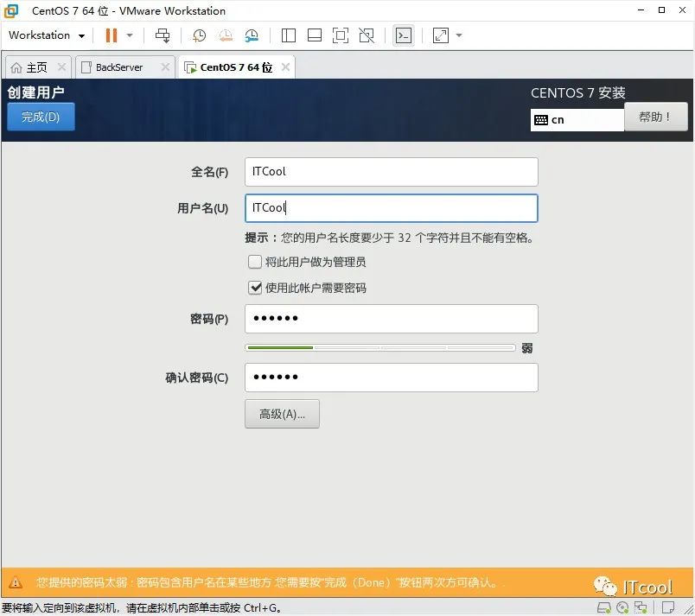This screenshot has height=616, width=695.
Task: Switch to Unity mode
Action: tap(367, 35)
